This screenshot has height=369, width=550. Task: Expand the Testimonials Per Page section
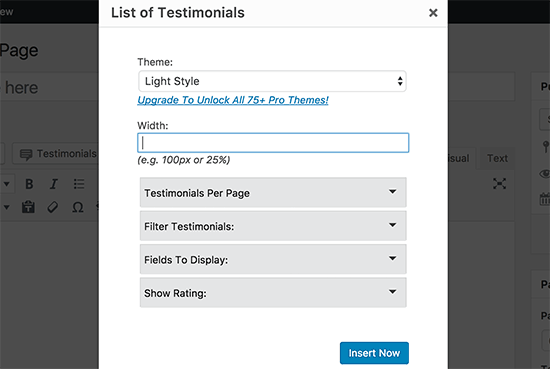(x=273, y=192)
